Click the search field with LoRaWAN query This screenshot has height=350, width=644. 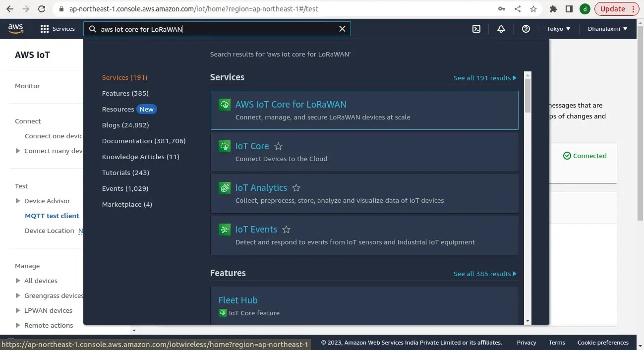pos(217,29)
